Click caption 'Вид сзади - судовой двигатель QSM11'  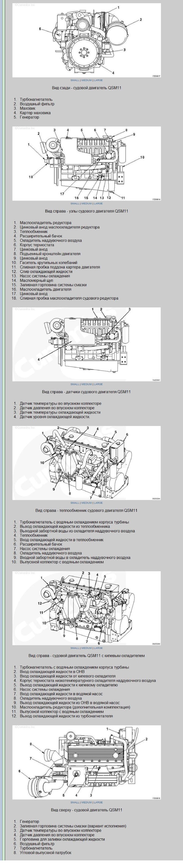click(x=87, y=88)
